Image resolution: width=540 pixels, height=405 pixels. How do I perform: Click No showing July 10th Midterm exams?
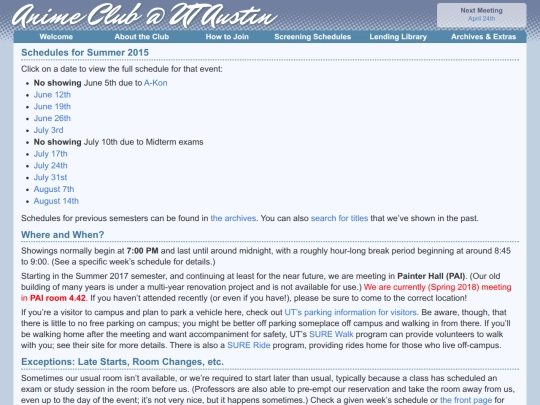(118, 142)
